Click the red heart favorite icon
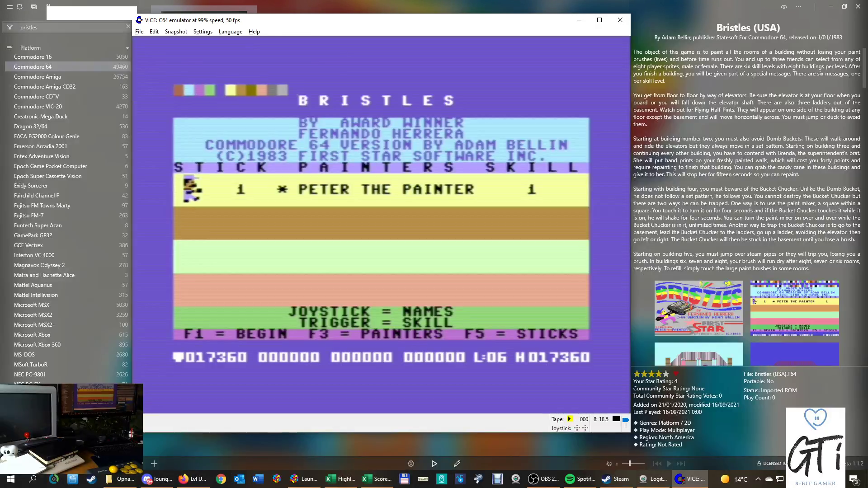This screenshot has width=868, height=488. [x=676, y=374]
